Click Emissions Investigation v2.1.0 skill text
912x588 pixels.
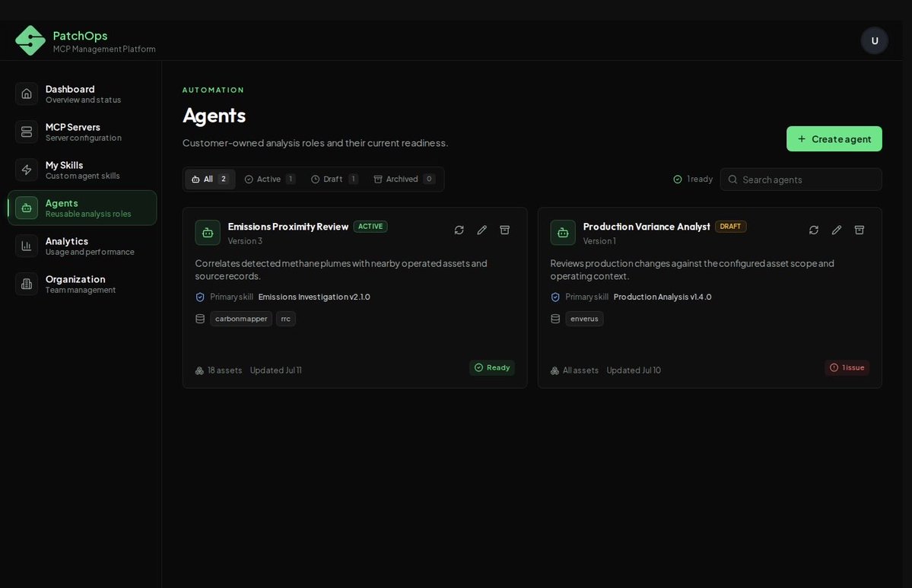[x=314, y=297]
